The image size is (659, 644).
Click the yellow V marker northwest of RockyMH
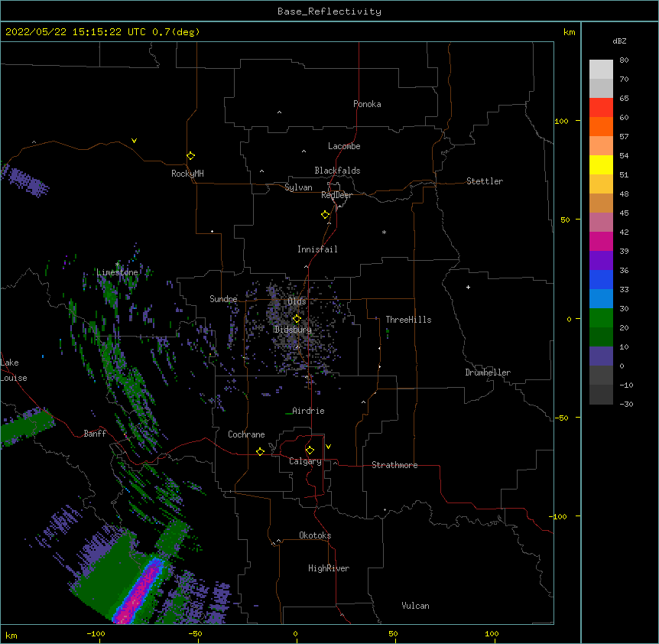pyautogui.click(x=134, y=141)
